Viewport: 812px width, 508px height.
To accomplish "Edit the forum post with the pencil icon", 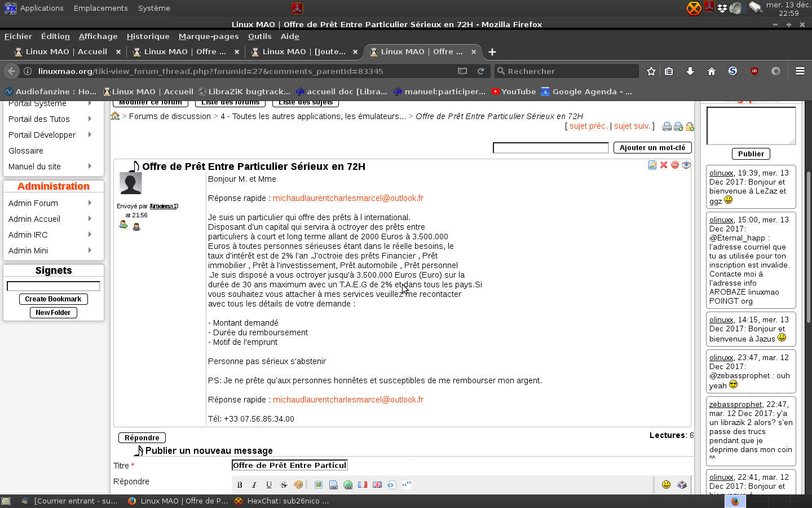I will [x=652, y=165].
